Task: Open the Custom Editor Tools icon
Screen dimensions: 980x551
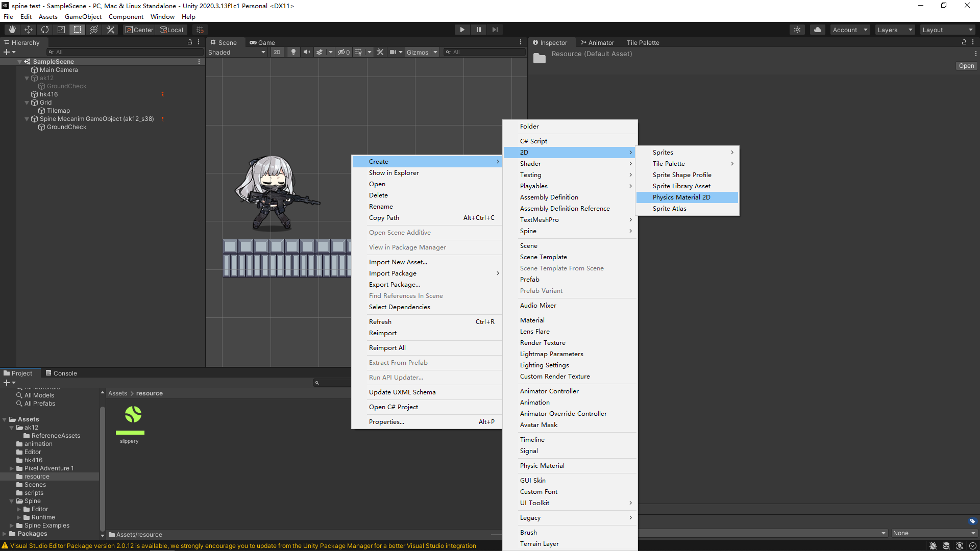Action: 110,29
